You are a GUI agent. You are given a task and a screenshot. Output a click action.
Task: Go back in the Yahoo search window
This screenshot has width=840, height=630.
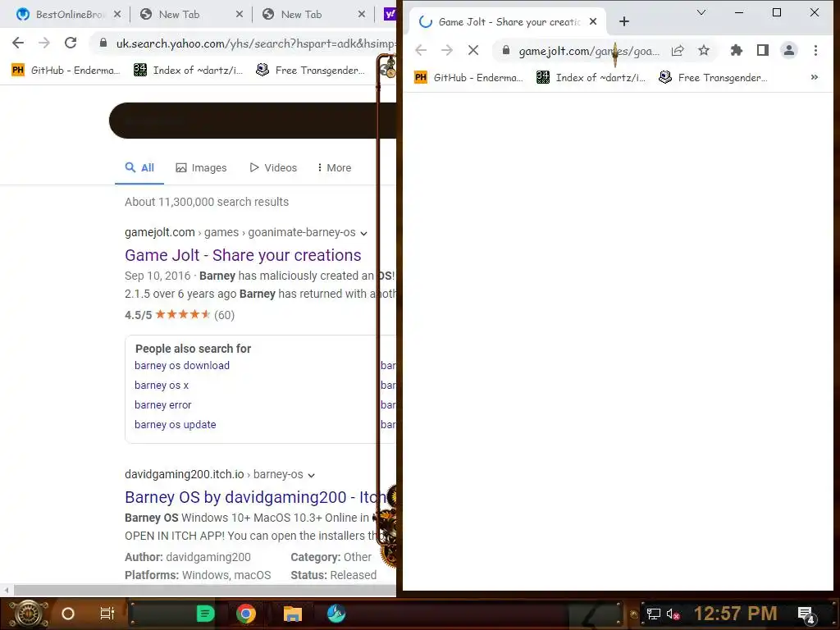point(18,43)
